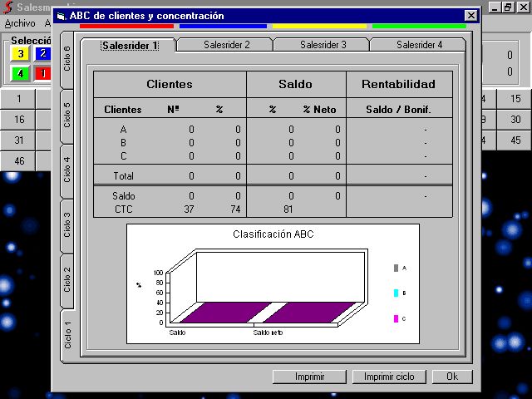Select the Salesrider 4 tab
Image resolution: width=532 pixels, height=399 pixels.
[x=419, y=45]
